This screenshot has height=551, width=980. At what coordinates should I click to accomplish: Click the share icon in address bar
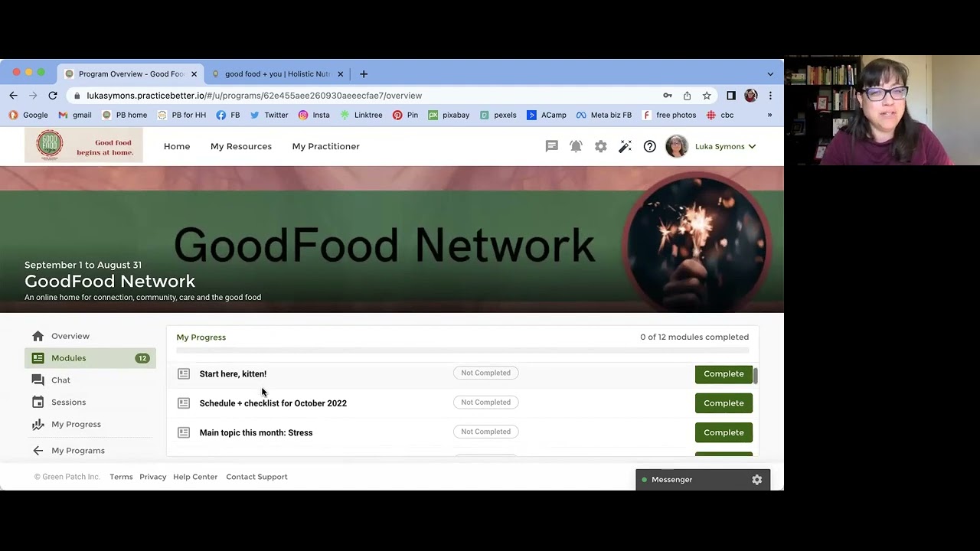coord(687,96)
